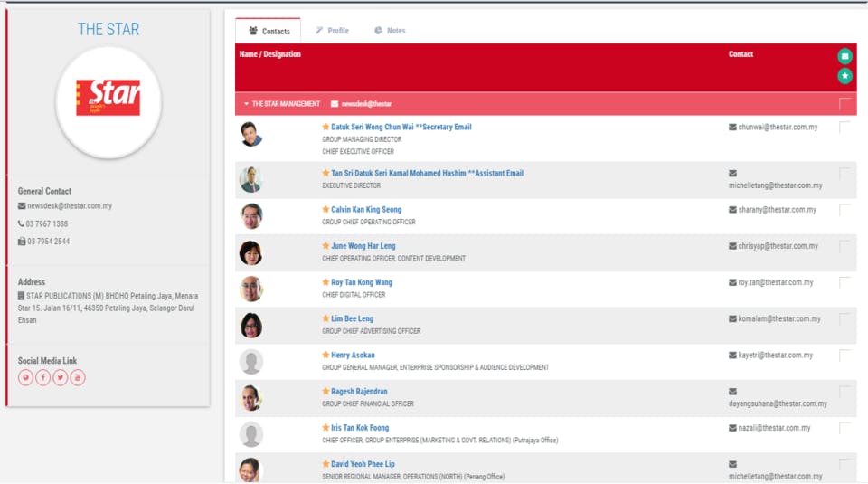Click Datuk Seri Wong Chun Wai's profile photo
The height and width of the screenshot is (484, 868).
250,134
